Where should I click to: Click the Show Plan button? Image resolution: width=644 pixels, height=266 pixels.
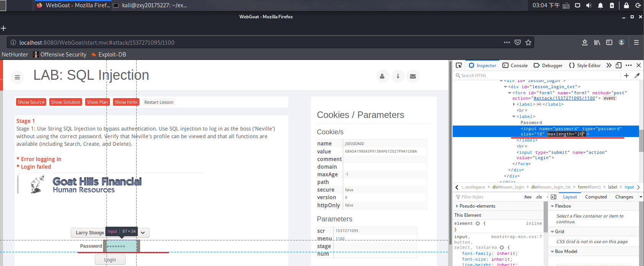(97, 102)
